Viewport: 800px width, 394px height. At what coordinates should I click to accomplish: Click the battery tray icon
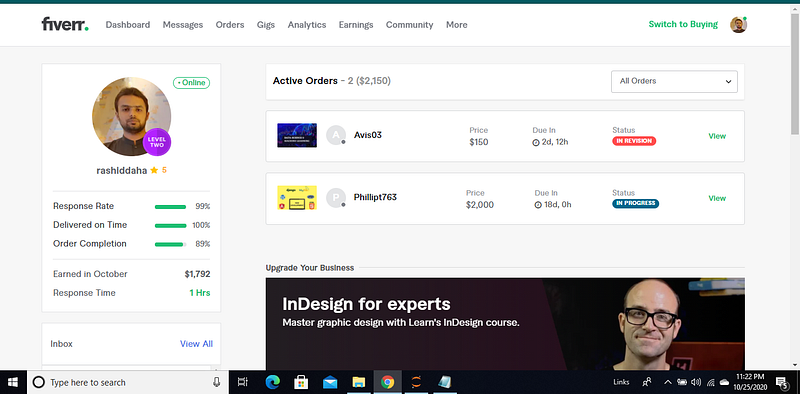coord(682,382)
